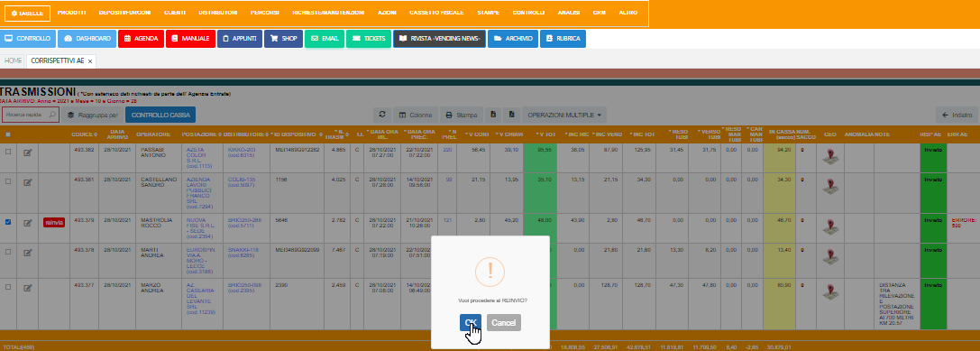Viewport: 980px width, 351px height.
Task: Sort by ID DISPOSITIVO column header
Action: [297, 134]
